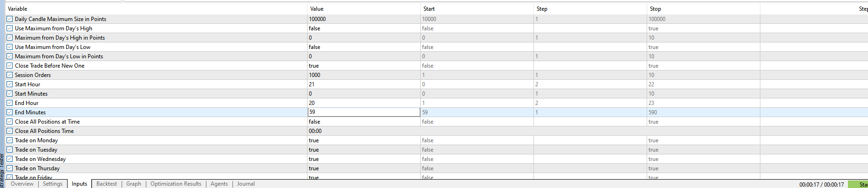The image size is (868, 188).
Task: Show the Graph tab
Action: point(134,184)
